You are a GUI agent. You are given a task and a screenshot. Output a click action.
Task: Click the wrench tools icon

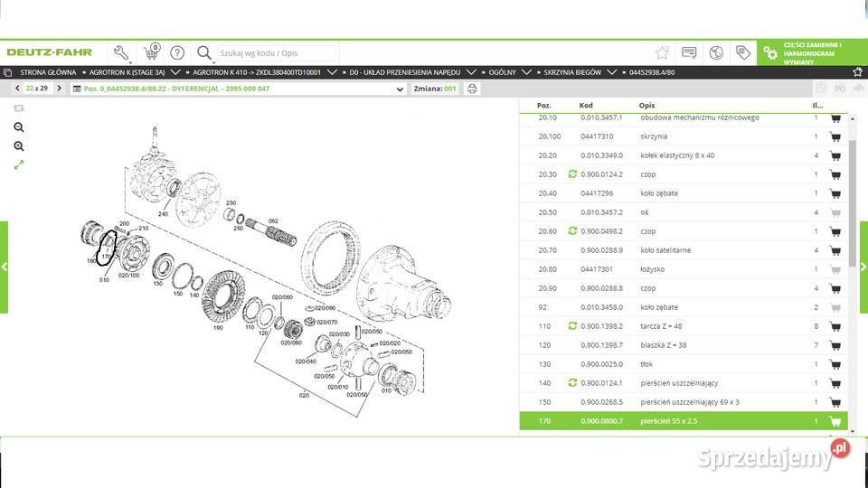tap(121, 52)
